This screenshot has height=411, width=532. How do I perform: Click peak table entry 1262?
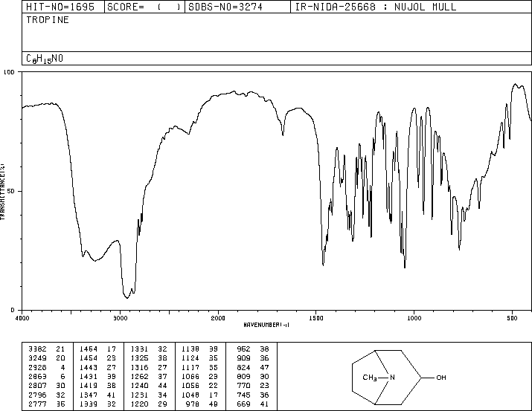click(x=139, y=376)
